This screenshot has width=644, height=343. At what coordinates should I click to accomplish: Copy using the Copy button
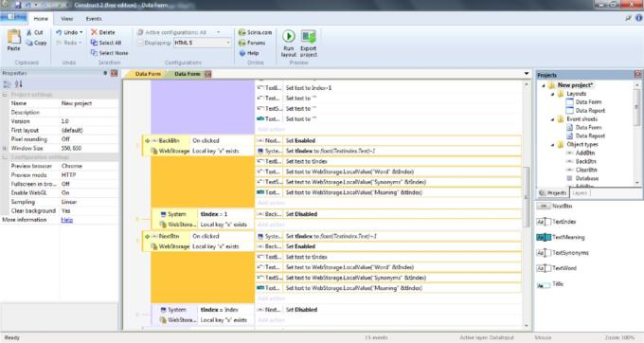click(x=36, y=43)
